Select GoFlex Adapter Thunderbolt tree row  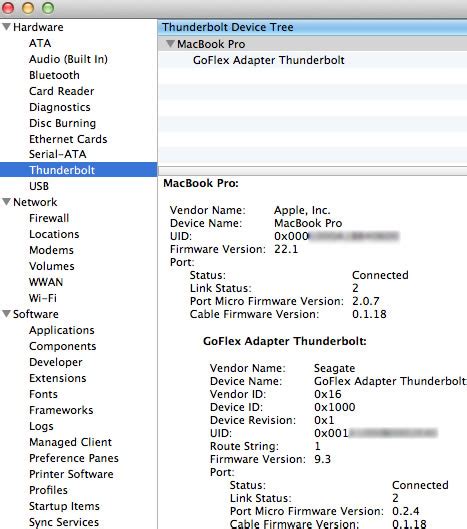pos(312,60)
